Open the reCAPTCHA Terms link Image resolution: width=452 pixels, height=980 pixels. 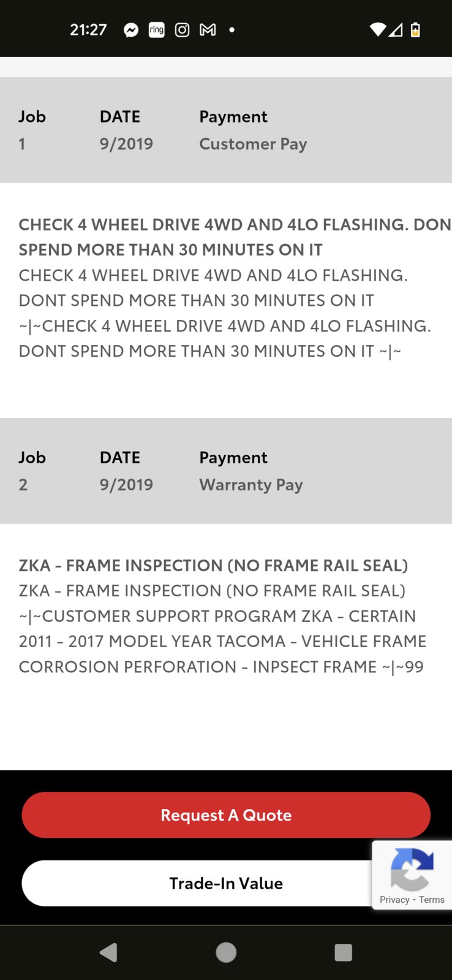click(432, 900)
